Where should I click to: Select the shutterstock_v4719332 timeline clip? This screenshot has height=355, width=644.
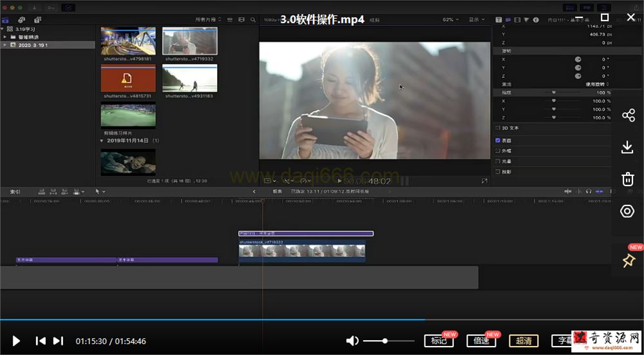tap(302, 251)
